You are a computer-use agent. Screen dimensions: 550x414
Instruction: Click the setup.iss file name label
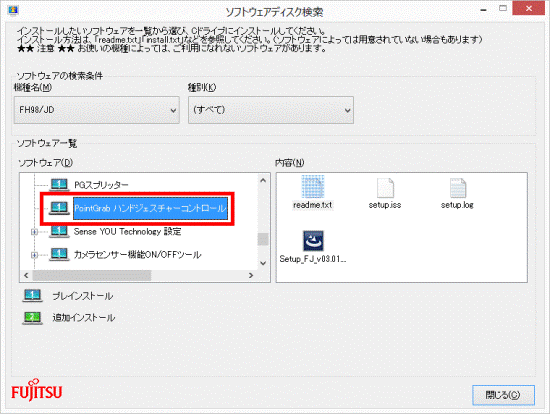(x=385, y=205)
